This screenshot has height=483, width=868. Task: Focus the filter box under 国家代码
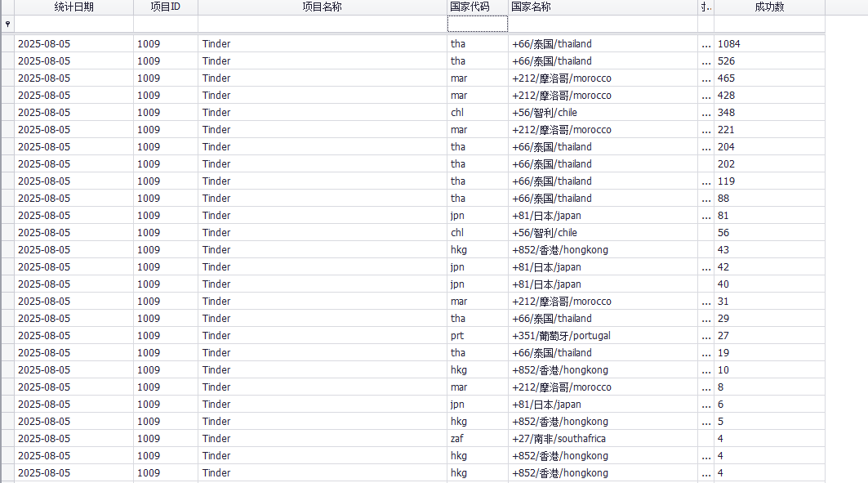click(x=477, y=24)
